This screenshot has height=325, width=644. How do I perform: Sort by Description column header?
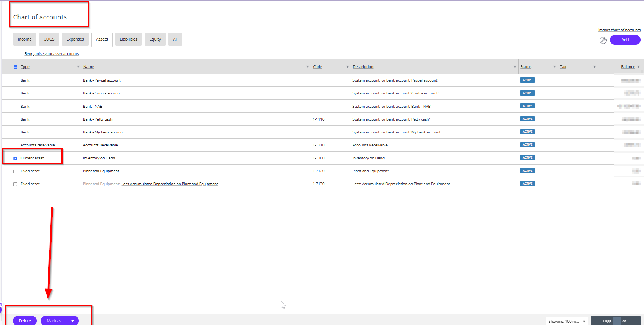[363, 67]
